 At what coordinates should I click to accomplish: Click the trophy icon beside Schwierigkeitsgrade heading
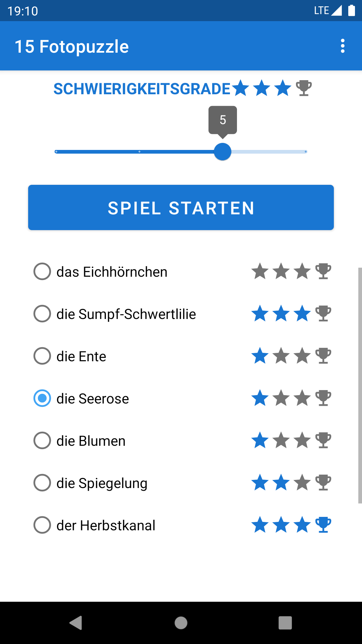point(304,88)
